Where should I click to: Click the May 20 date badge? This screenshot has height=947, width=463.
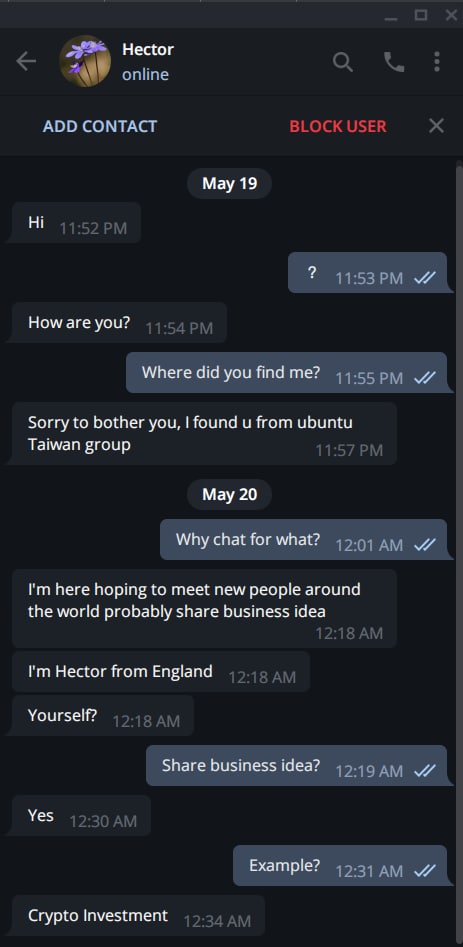coord(229,495)
